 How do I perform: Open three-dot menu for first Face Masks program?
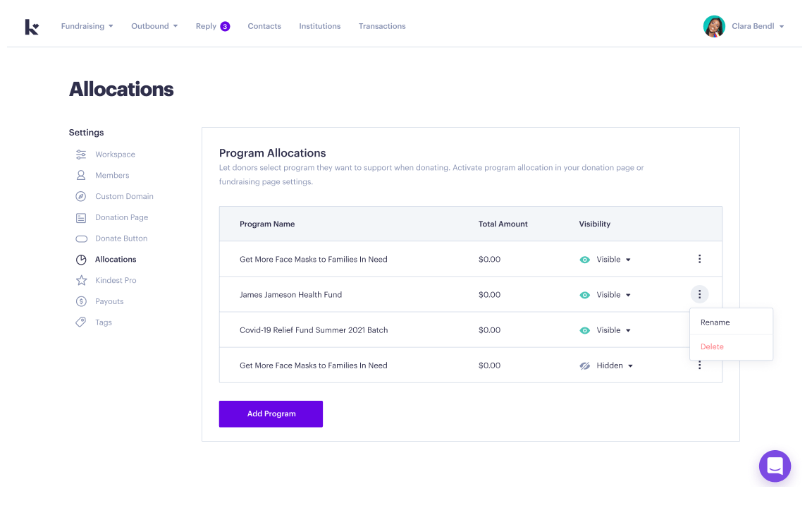point(699,260)
